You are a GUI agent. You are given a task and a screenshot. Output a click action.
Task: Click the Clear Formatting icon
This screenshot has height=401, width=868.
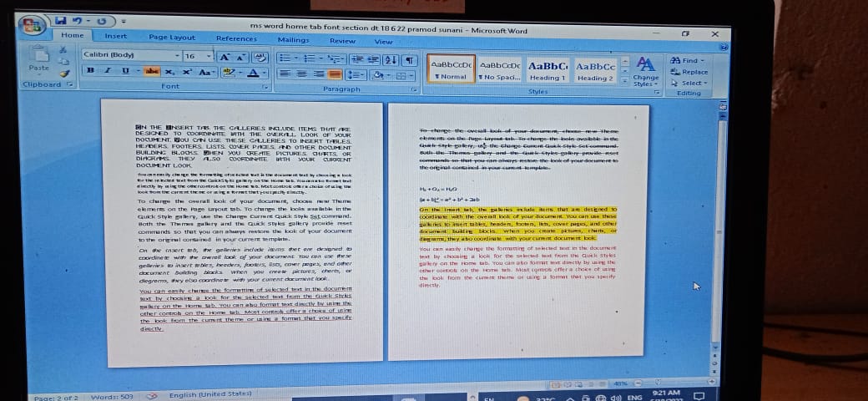(260, 57)
